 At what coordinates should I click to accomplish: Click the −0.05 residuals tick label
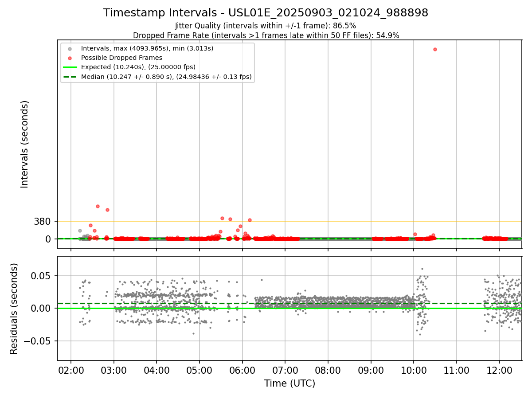38,341
